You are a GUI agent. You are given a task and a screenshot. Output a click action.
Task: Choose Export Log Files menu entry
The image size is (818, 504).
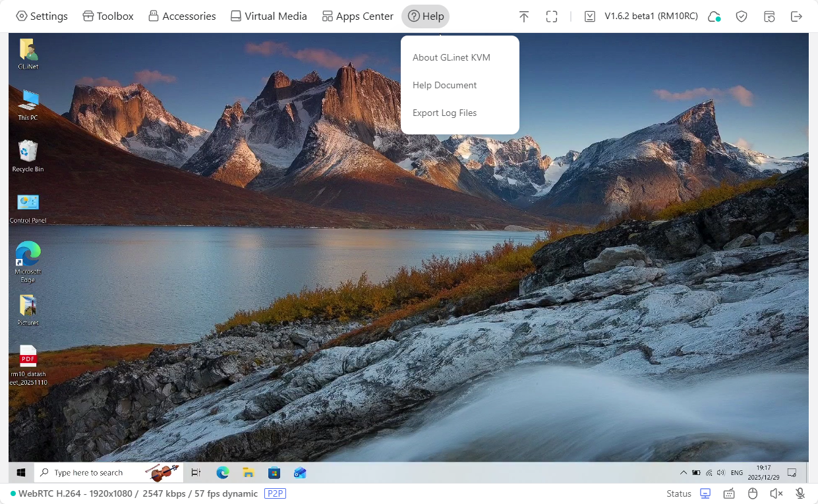point(444,113)
